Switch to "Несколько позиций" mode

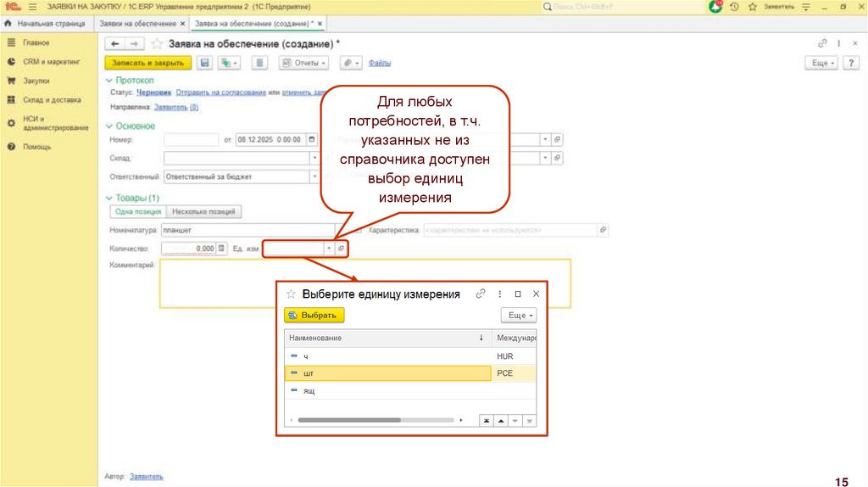click(x=204, y=212)
